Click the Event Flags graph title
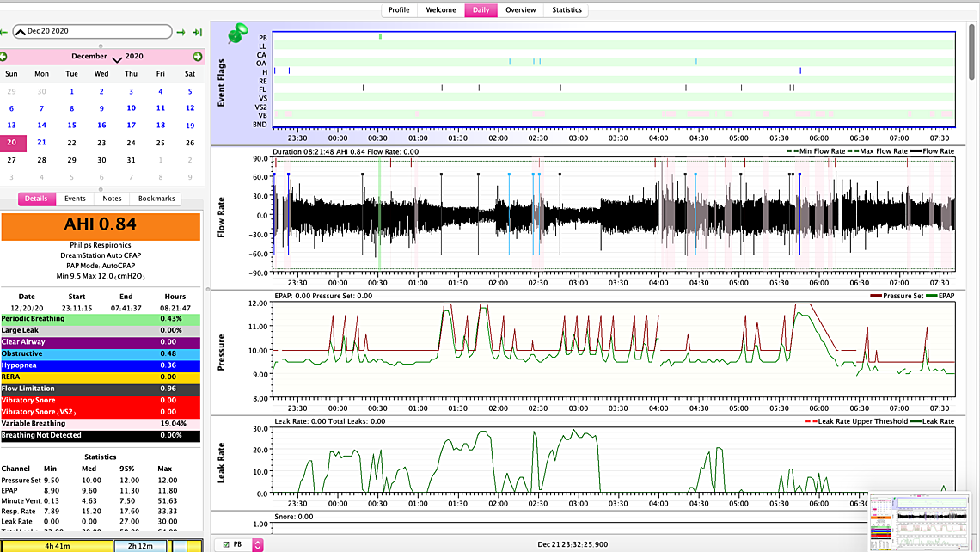The width and height of the screenshot is (980, 552). [221, 83]
